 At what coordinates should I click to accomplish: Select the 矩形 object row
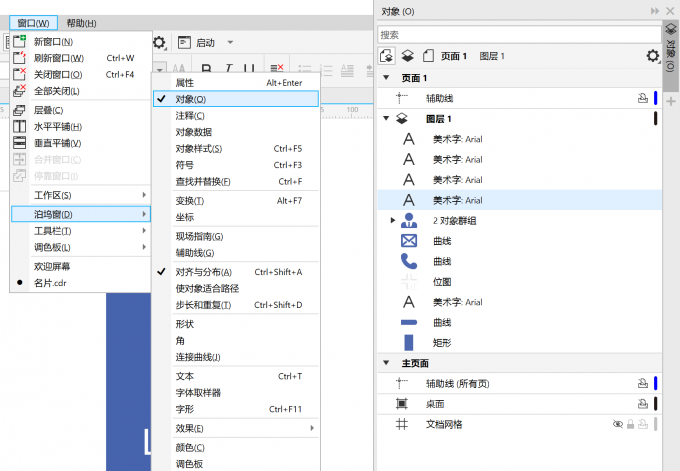520,343
